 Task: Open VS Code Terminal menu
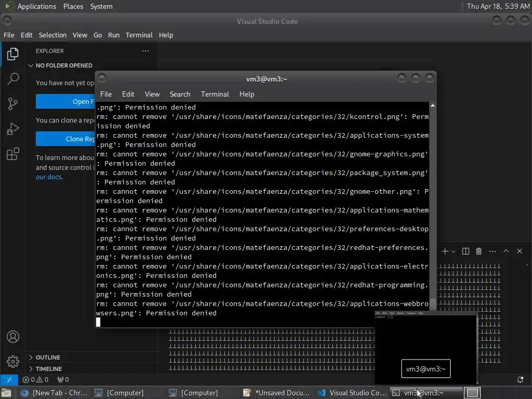point(139,35)
